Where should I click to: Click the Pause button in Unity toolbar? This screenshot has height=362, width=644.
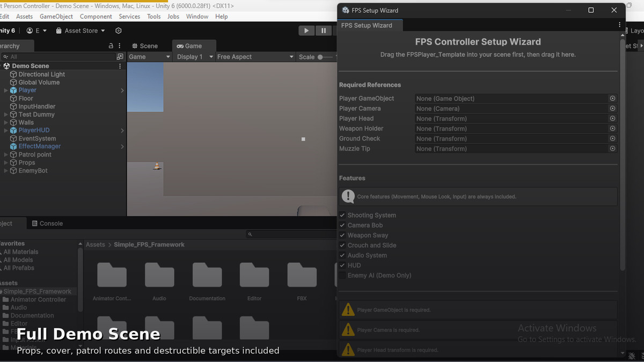[x=323, y=31]
